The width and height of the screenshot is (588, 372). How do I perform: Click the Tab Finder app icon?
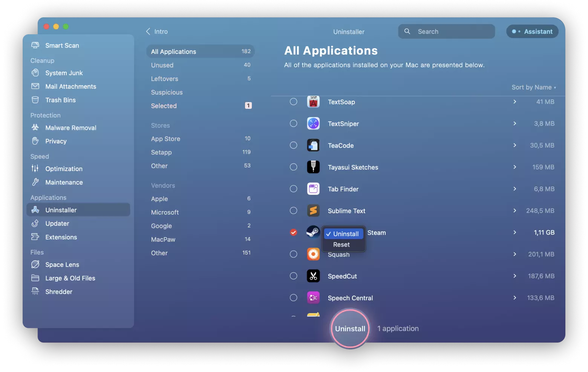point(313,189)
